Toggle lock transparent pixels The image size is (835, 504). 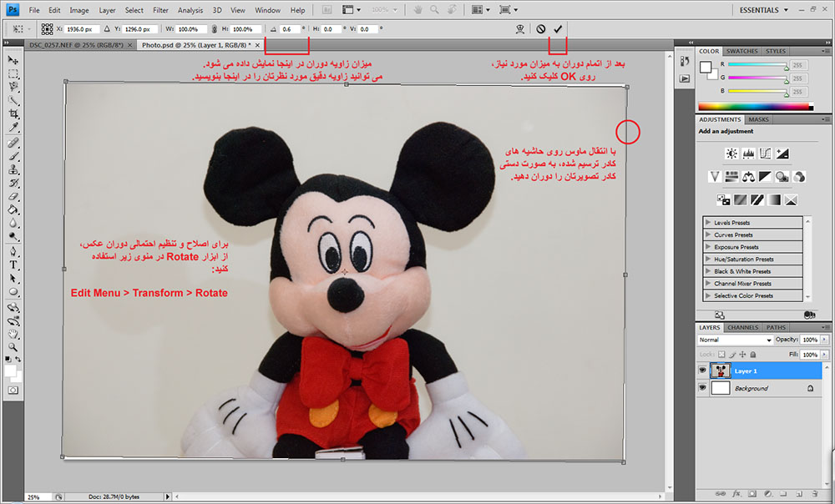721,355
